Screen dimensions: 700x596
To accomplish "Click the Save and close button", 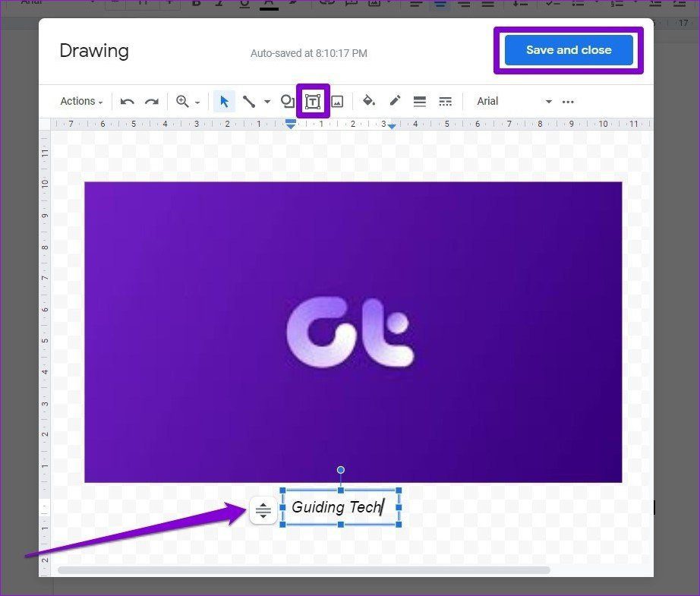I will [569, 50].
